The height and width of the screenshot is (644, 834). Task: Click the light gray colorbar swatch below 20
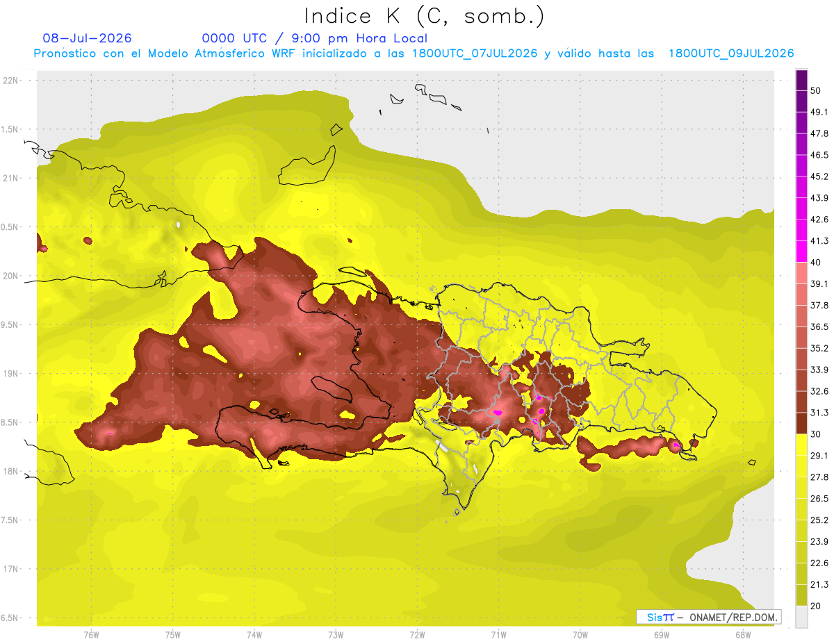[801, 616]
